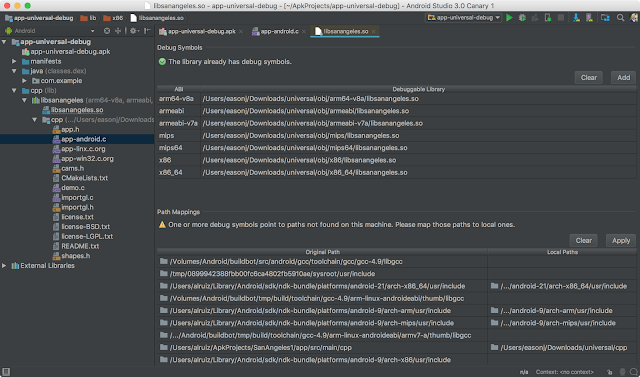
Task: Click the x86 breadcrumb in navigation bar
Action: (x=113, y=18)
